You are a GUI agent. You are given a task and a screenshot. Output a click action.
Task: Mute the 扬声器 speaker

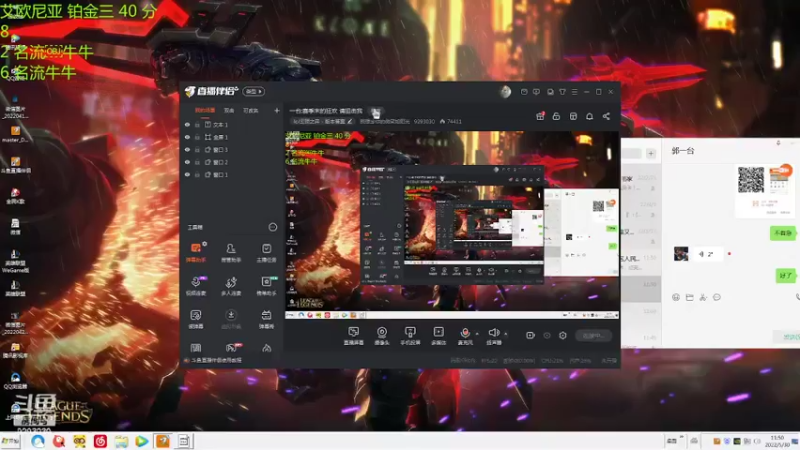[493, 336]
